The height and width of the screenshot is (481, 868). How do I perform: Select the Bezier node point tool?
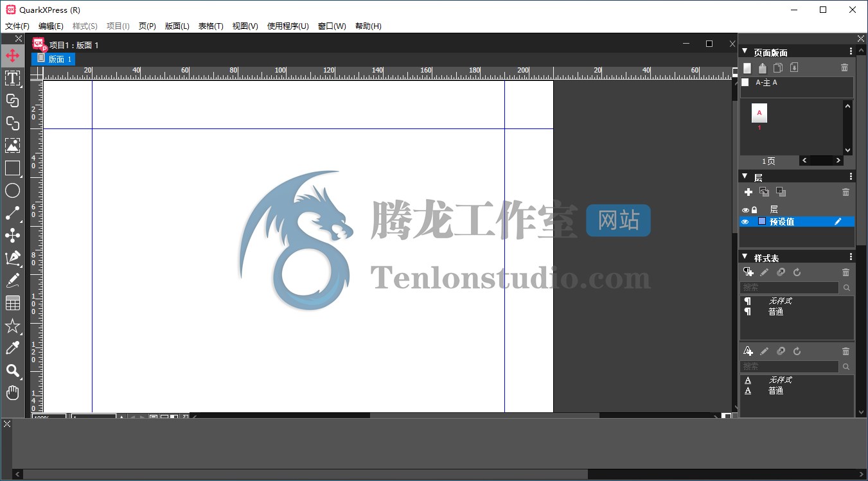pyautogui.click(x=12, y=236)
